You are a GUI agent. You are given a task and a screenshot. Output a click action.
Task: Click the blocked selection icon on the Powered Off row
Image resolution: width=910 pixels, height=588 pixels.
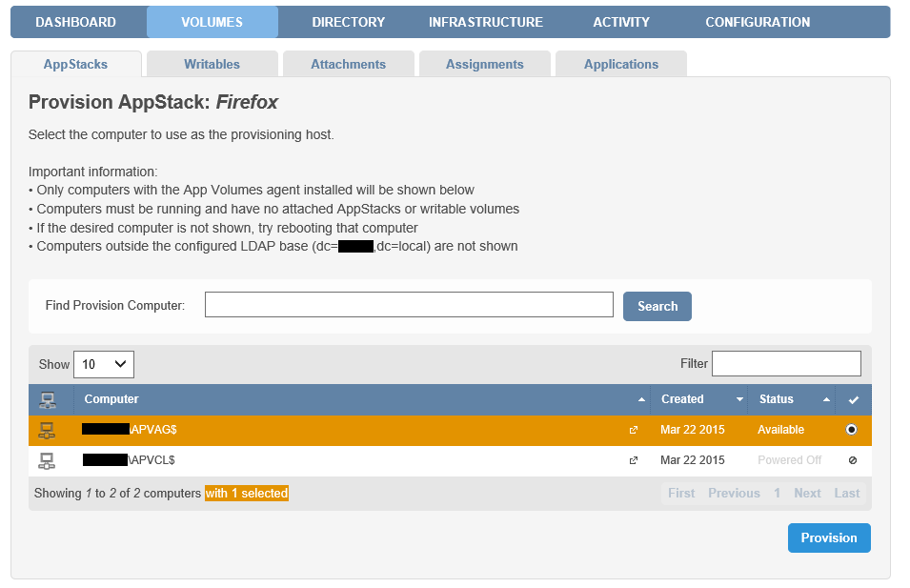tap(854, 460)
